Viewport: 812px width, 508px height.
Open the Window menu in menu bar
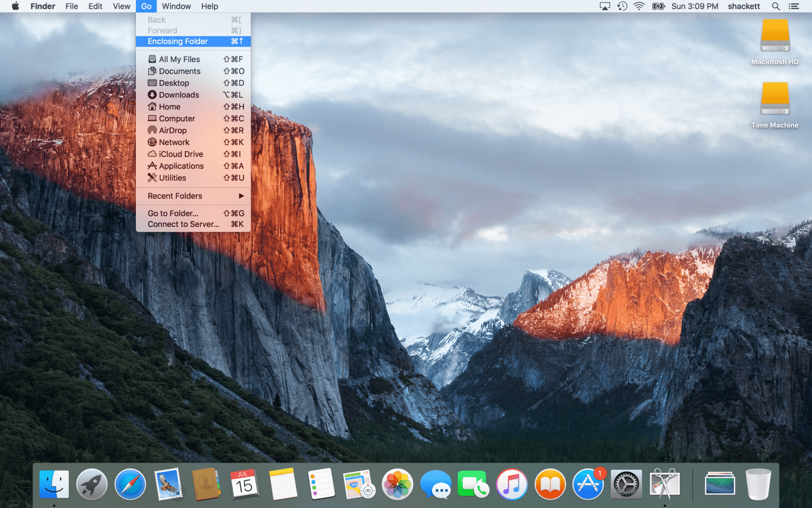pyautogui.click(x=176, y=6)
